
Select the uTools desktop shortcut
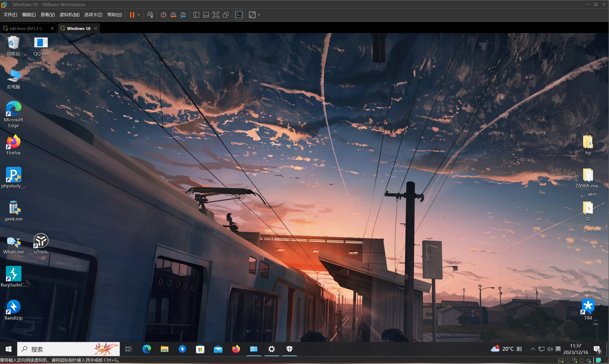tap(41, 244)
